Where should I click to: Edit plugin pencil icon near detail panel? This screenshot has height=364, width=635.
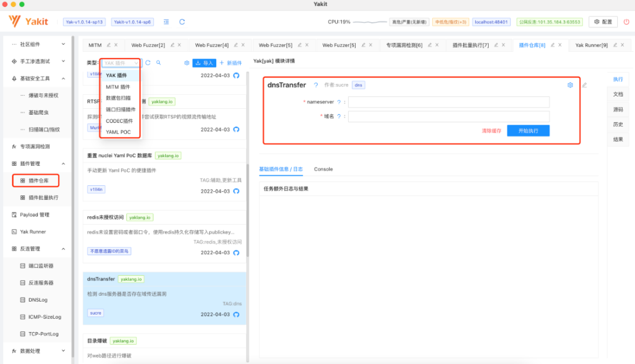[584, 85]
